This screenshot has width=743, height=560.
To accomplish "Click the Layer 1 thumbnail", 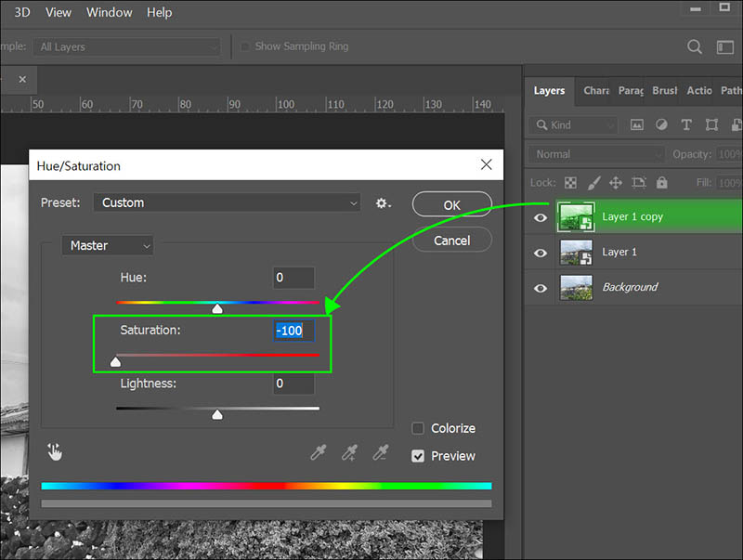I will click(x=576, y=252).
